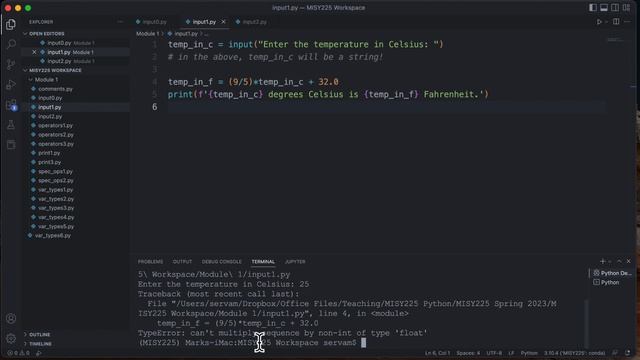This screenshot has width=640, height=360.
Task: Open operators1.py from the file tree
Action: 55,125
